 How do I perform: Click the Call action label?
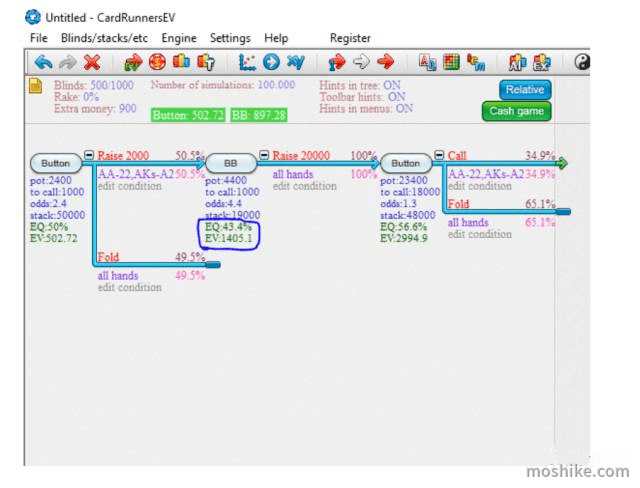(457, 155)
